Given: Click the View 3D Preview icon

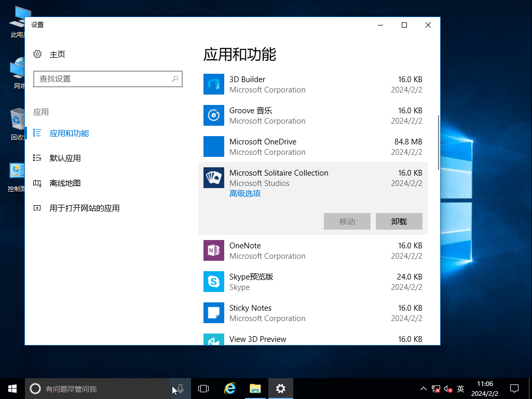Looking at the screenshot, I should point(213,339).
